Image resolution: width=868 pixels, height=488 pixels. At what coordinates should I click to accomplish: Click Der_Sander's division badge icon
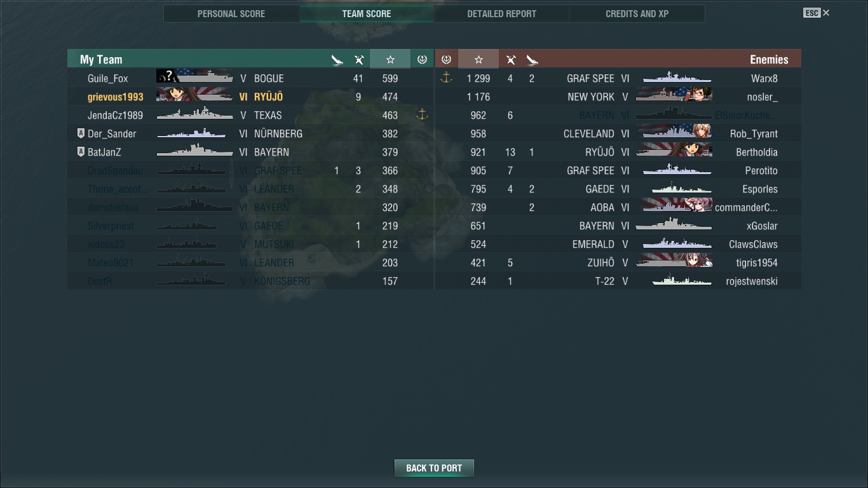point(81,133)
